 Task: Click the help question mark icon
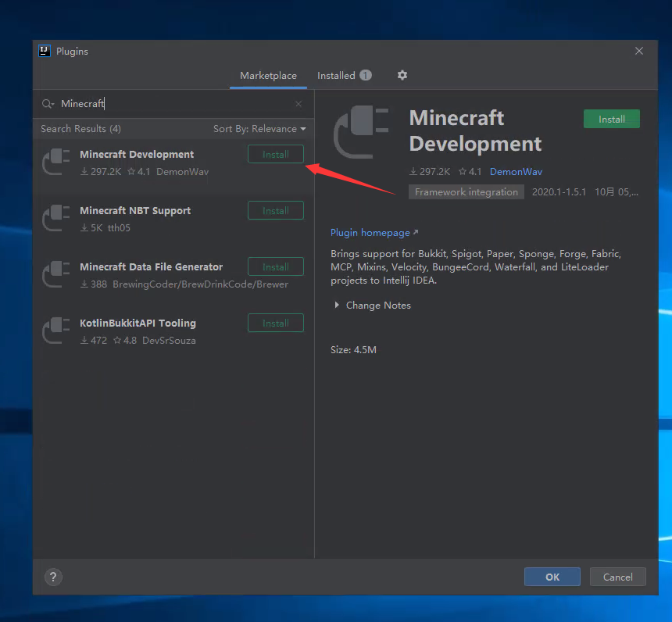(x=53, y=577)
